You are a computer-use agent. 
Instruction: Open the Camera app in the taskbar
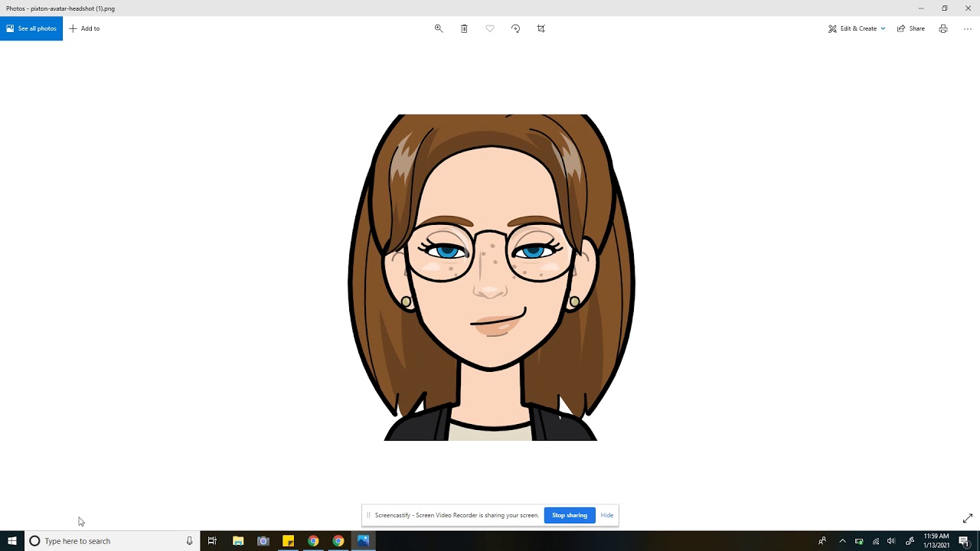[263, 541]
